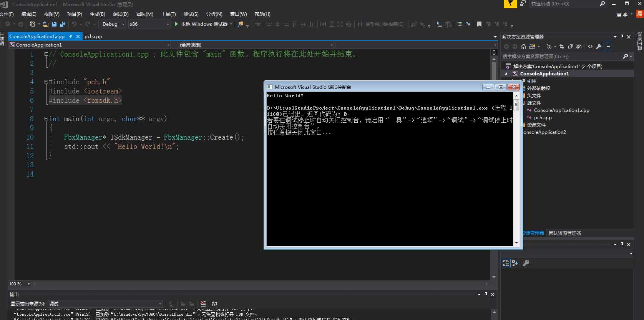Screen dimensions: 644x320
Task: Click the Alphabetical sort icon in the Properties panel
Action: coord(515,263)
